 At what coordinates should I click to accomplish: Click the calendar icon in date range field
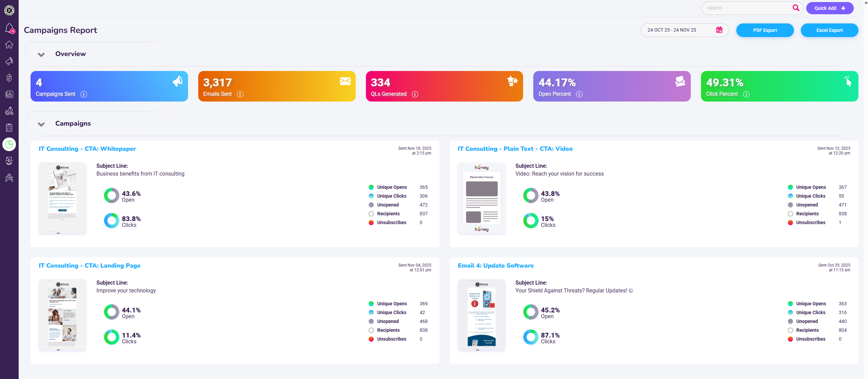719,30
